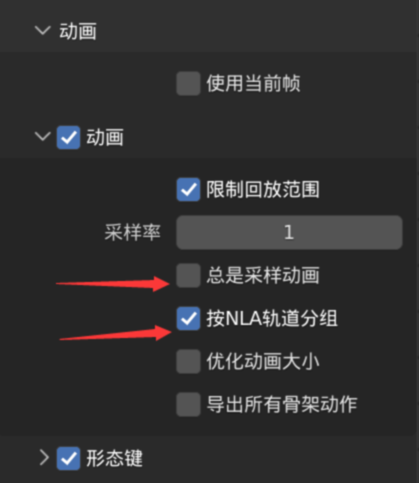Click 动画 title beside the header checkbox
The width and height of the screenshot is (419, 483).
pos(105,137)
